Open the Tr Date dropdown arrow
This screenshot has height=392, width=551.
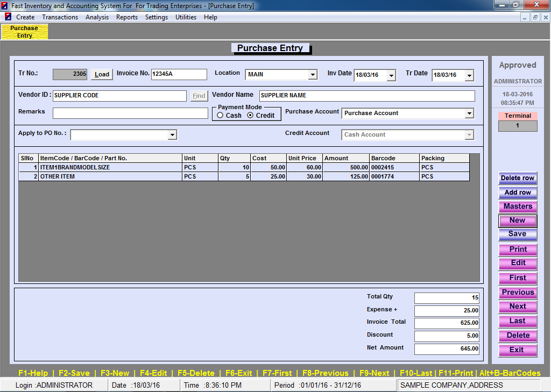pyautogui.click(x=469, y=75)
